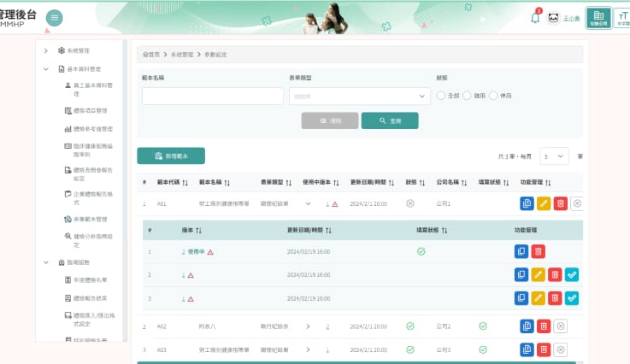This screenshot has height=364, width=630.
Task: Click the red trash icon in row A01
Action: 561,203
